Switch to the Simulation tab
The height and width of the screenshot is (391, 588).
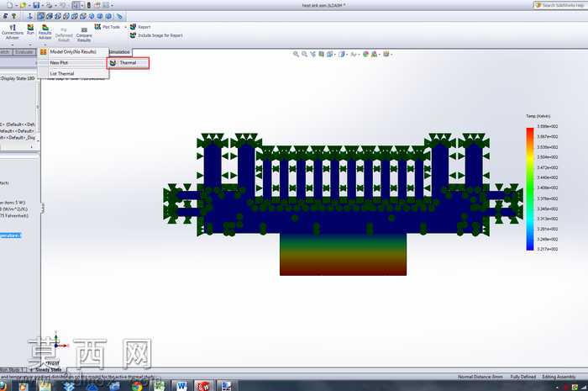point(119,52)
